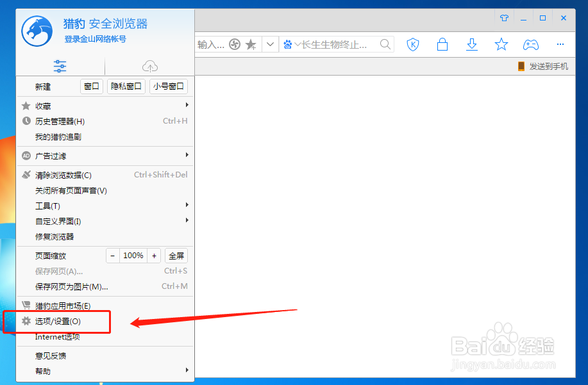Viewport: 588px width, 385px height.
Task: Open the shopping bag icon
Action: pyautogui.click(x=442, y=45)
